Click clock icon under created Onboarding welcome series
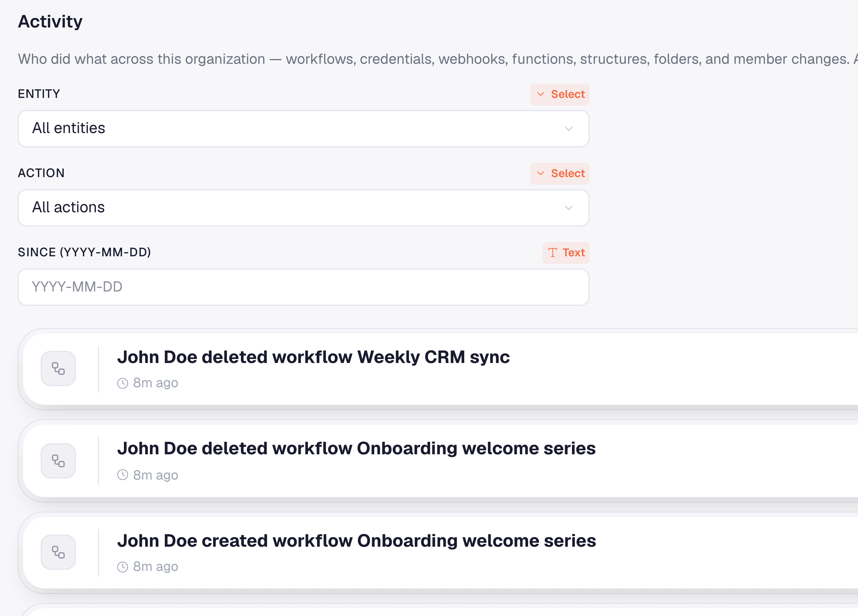This screenshot has height=616, width=858. 122,567
